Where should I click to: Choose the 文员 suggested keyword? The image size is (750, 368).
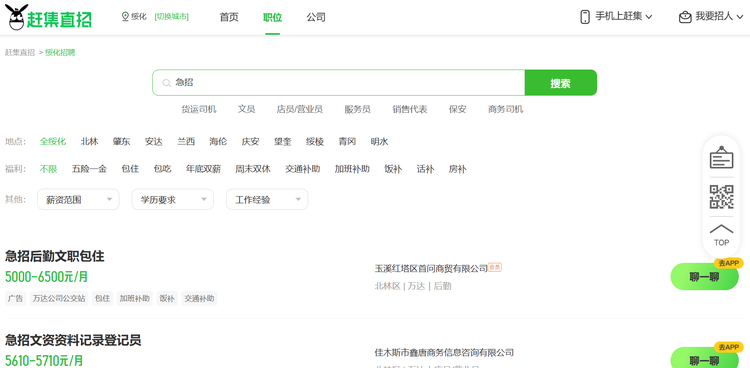[x=247, y=109]
